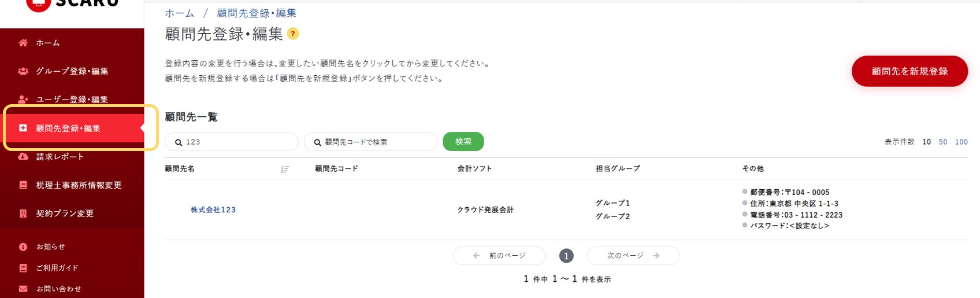Click the yellow help question mark icon
The width and height of the screenshot is (980, 298).
point(293,34)
